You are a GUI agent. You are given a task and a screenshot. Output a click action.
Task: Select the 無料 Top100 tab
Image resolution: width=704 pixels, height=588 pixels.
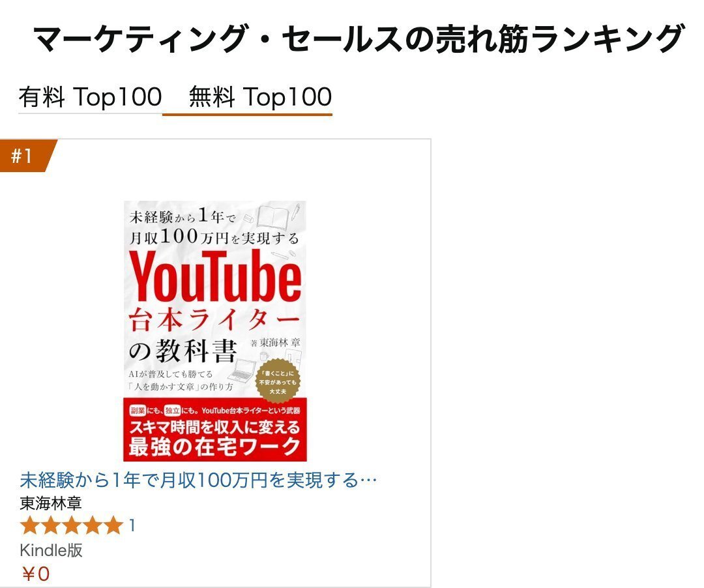click(x=260, y=97)
